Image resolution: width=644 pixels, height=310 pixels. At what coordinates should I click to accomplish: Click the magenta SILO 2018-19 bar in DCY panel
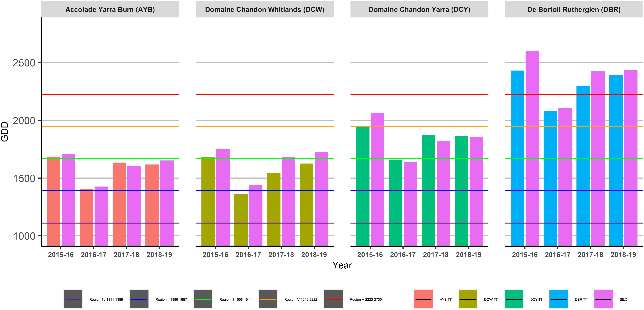coord(476,192)
